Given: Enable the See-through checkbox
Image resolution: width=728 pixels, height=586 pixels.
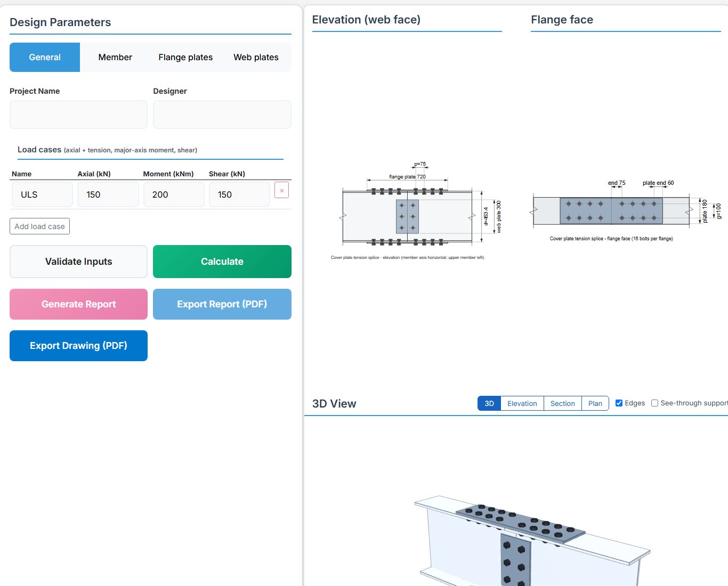Looking at the screenshot, I should pyautogui.click(x=654, y=403).
